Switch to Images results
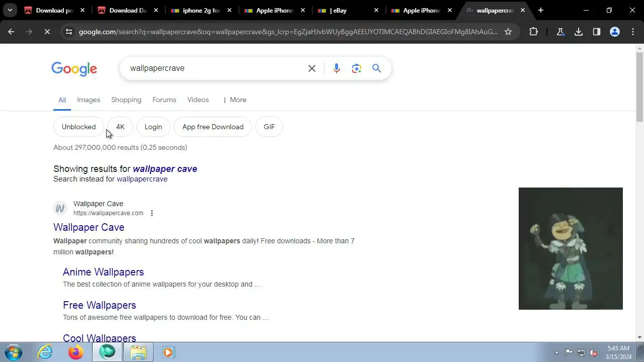The height and width of the screenshot is (362, 644). click(x=89, y=100)
